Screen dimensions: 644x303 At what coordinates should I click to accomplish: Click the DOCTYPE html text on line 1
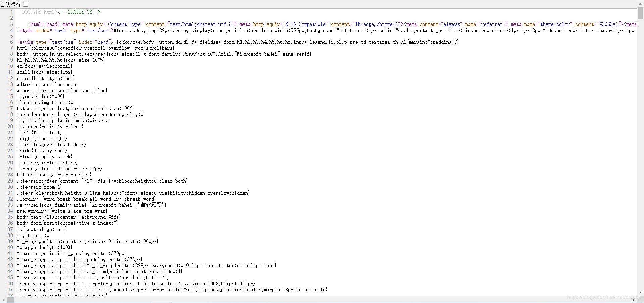pyautogui.click(x=37, y=12)
